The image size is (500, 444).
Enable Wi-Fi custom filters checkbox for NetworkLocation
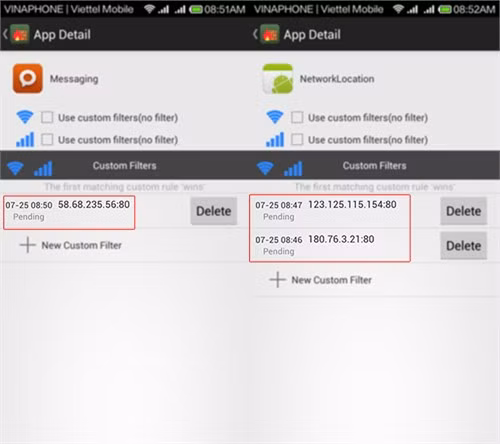pos(297,117)
